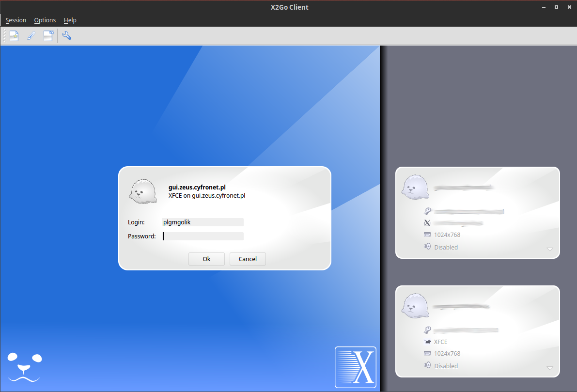Click the key icon in the upper session card

427,211
